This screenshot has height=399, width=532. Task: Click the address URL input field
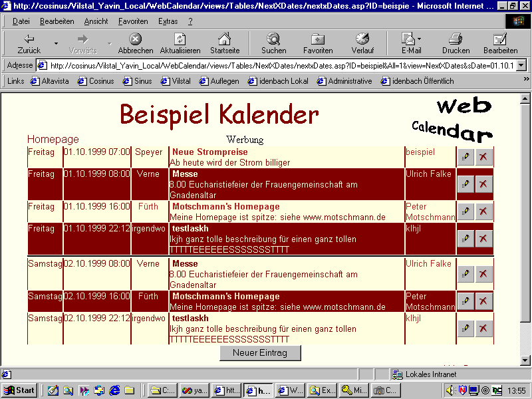click(x=279, y=66)
